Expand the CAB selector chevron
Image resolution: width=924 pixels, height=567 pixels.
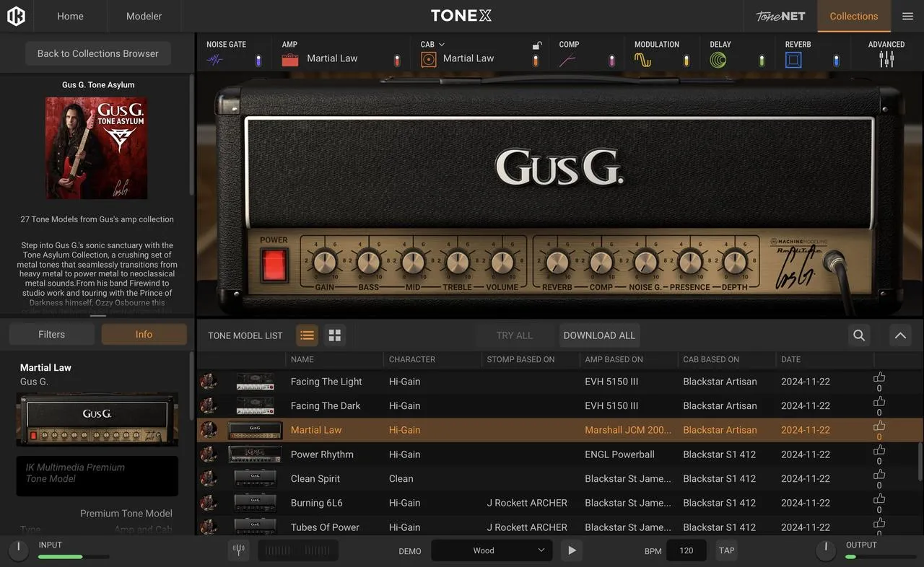pyautogui.click(x=442, y=45)
